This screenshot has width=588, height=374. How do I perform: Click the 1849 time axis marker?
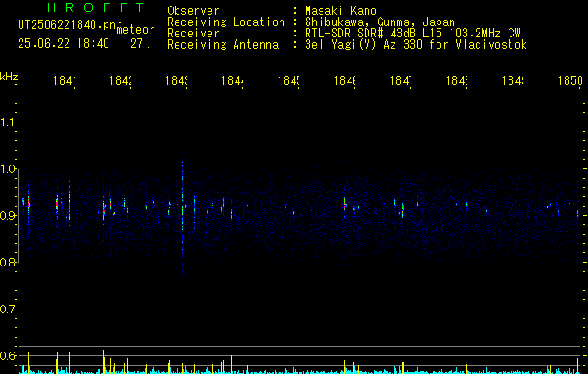(513, 80)
